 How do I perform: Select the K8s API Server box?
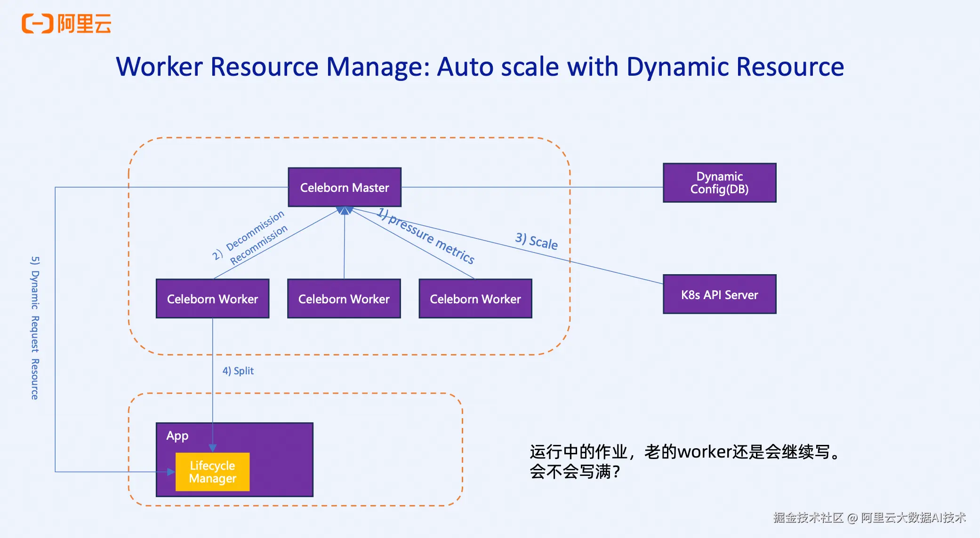719,294
